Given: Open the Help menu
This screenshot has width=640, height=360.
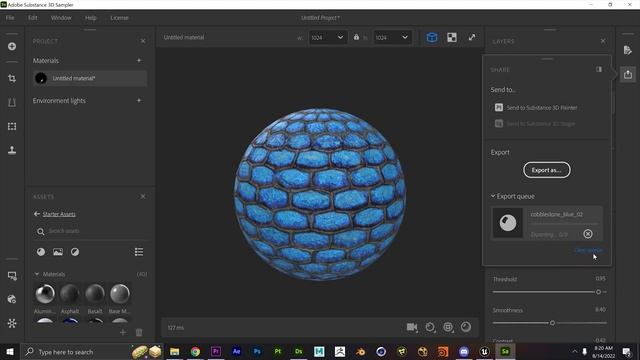Looking at the screenshot, I should 91,18.
